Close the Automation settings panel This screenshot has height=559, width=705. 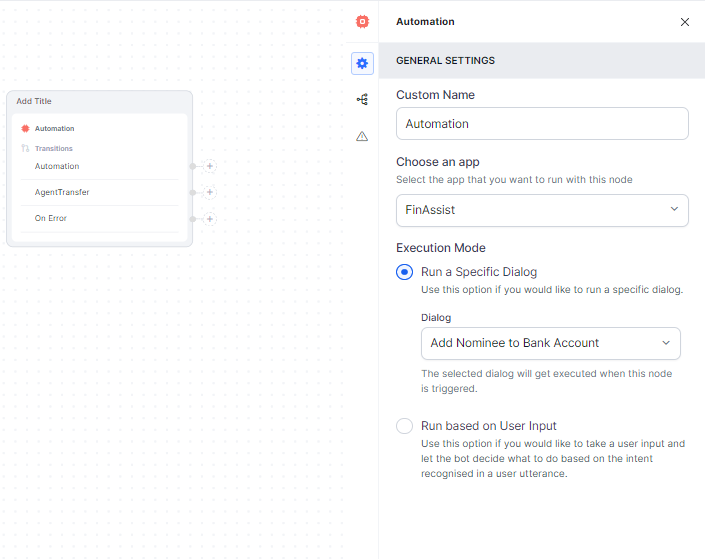coord(684,22)
